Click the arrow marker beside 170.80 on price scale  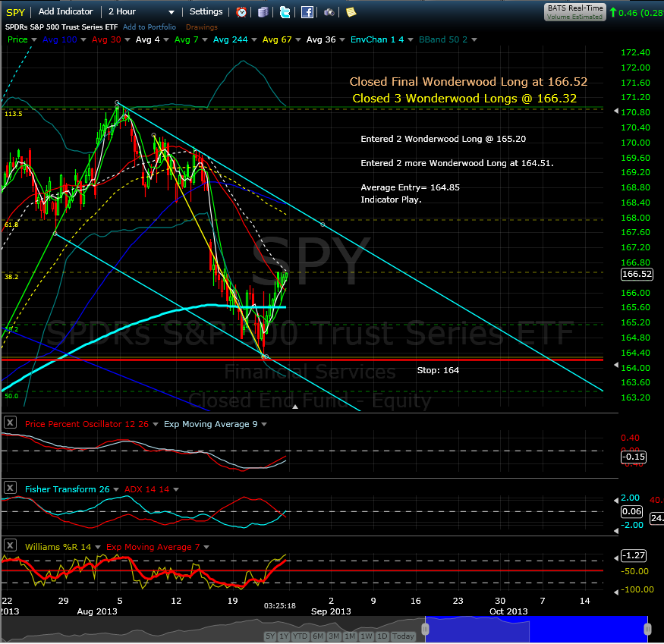click(616, 111)
